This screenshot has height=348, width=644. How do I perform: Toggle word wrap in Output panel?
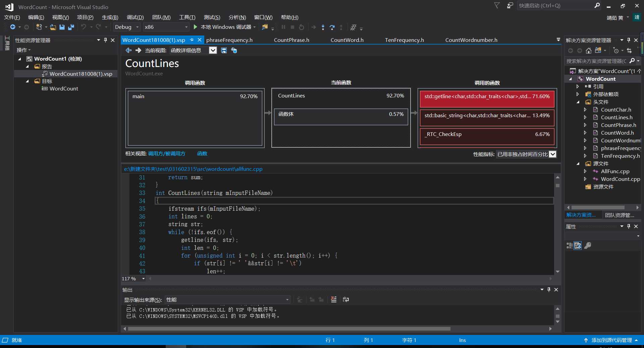point(346,299)
